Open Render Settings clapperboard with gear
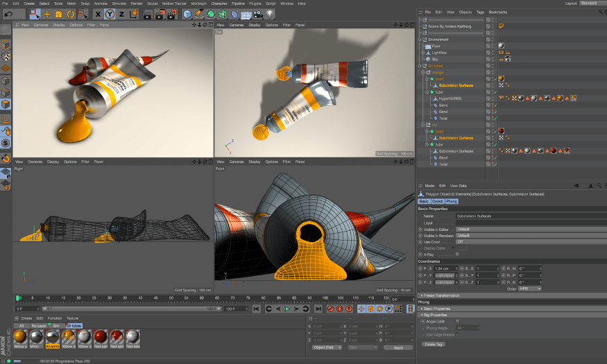This screenshot has height=364, width=607. click(x=171, y=15)
